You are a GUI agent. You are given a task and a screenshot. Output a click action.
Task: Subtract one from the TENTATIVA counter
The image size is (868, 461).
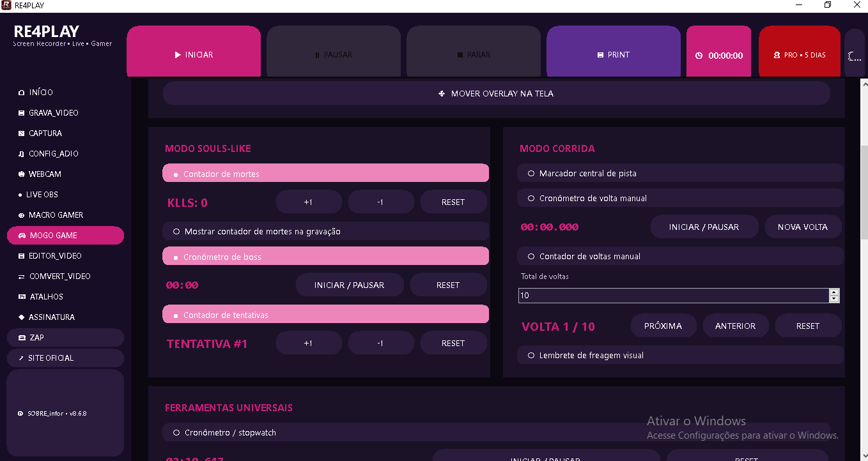pos(380,343)
